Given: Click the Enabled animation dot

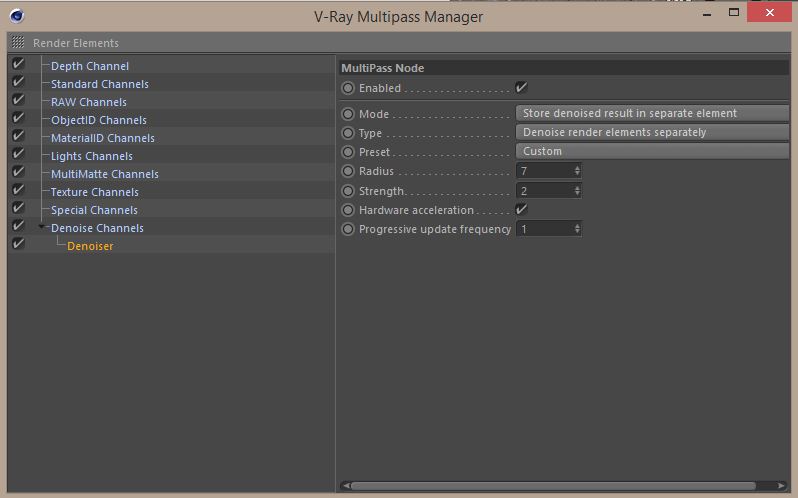Looking at the screenshot, I should [348, 88].
